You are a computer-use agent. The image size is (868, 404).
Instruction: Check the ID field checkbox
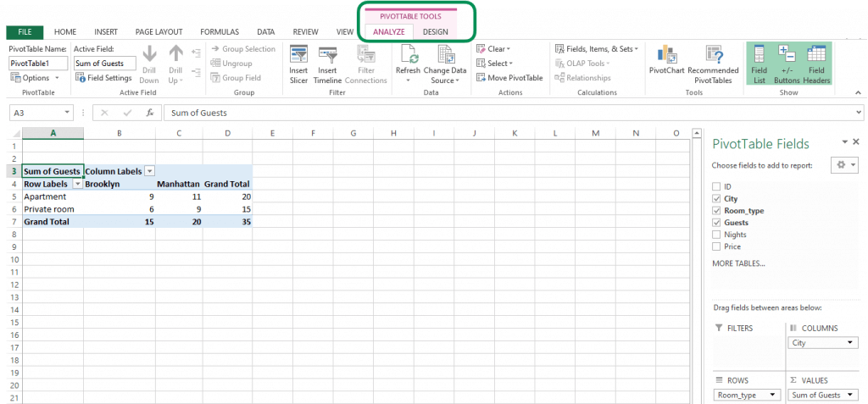[x=717, y=186]
